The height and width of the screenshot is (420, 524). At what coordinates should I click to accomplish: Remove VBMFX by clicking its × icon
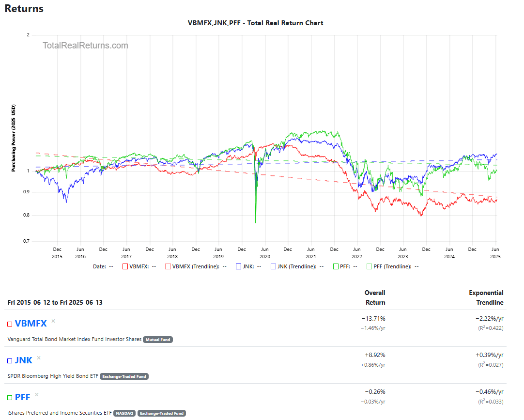point(53,320)
